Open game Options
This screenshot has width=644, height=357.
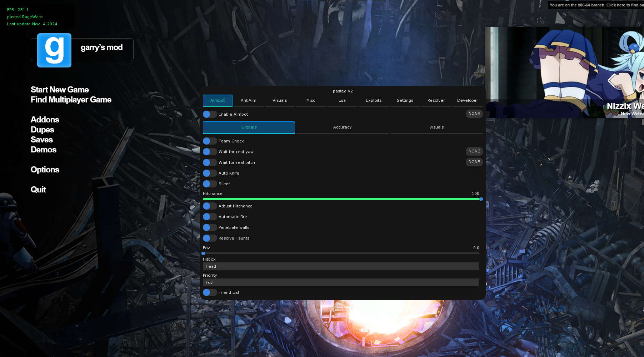(x=45, y=170)
